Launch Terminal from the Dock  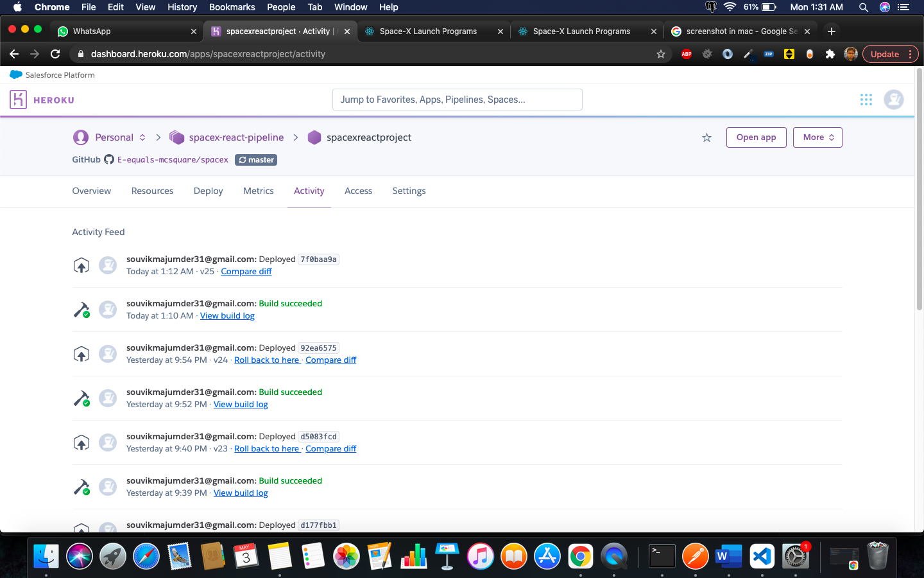coord(662,556)
